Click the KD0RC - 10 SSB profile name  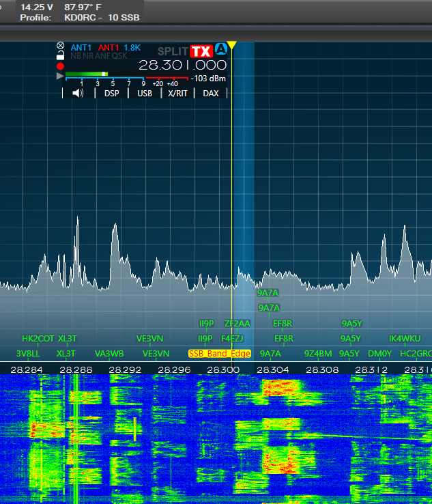(102, 18)
